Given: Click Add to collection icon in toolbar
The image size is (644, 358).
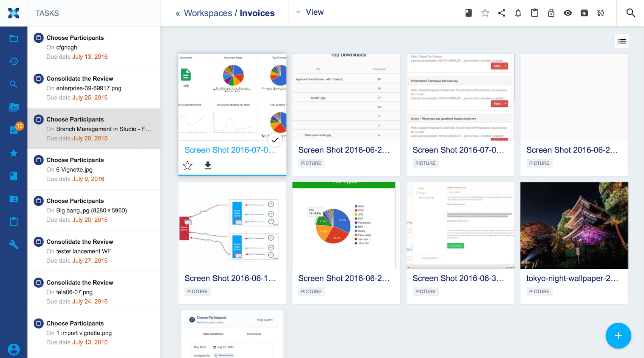Looking at the screenshot, I should coord(469,13).
